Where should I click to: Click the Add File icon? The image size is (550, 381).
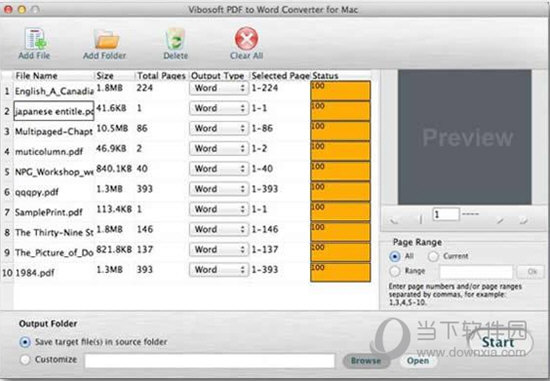(x=35, y=39)
